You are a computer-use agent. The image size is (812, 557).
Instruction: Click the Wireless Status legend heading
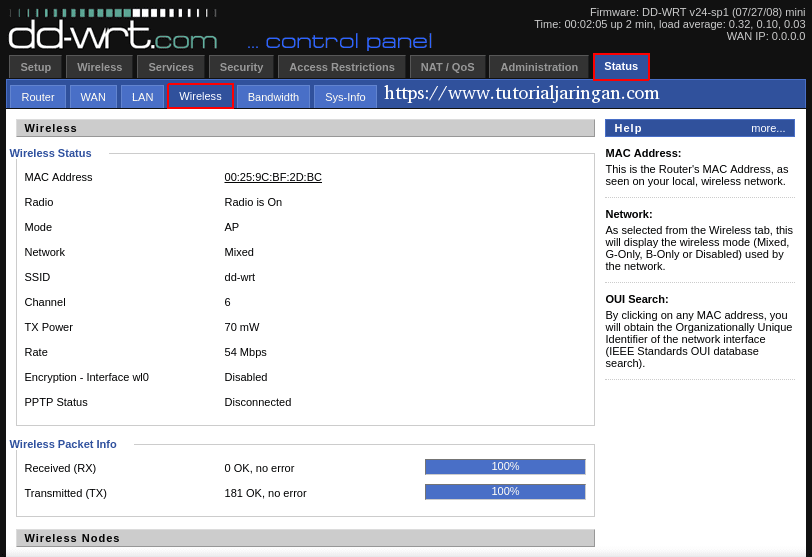50,153
